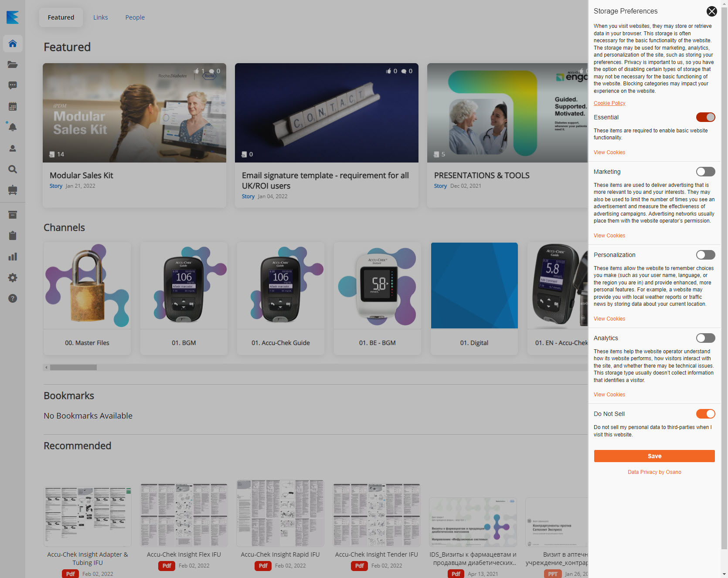Viewport: 728px width, 578px height.
Task: Open the 01. BE - BGM channel
Action: coord(378,298)
